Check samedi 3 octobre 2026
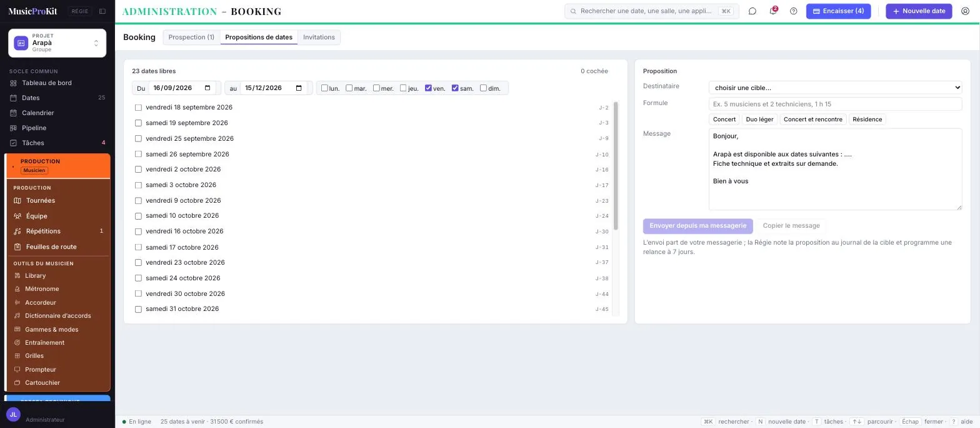Screen dimensions: 980x428 [x=139, y=185]
